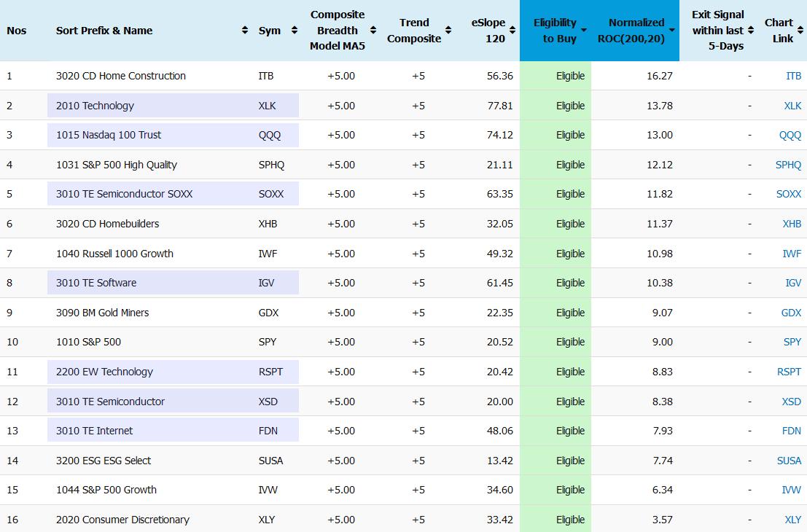Follow the SPHQ chart link
The width and height of the screenshot is (807, 532).
tap(788, 165)
